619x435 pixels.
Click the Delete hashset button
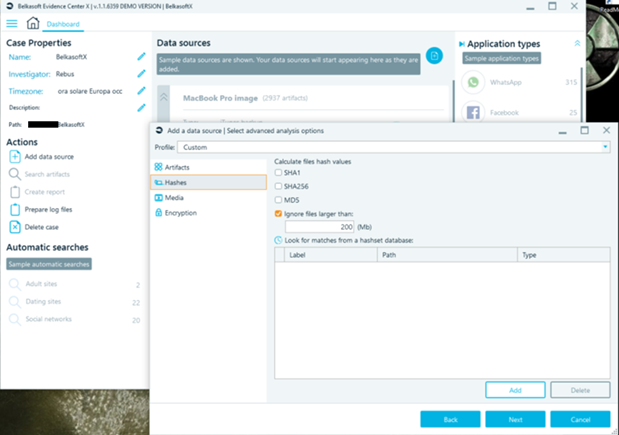[x=580, y=390]
